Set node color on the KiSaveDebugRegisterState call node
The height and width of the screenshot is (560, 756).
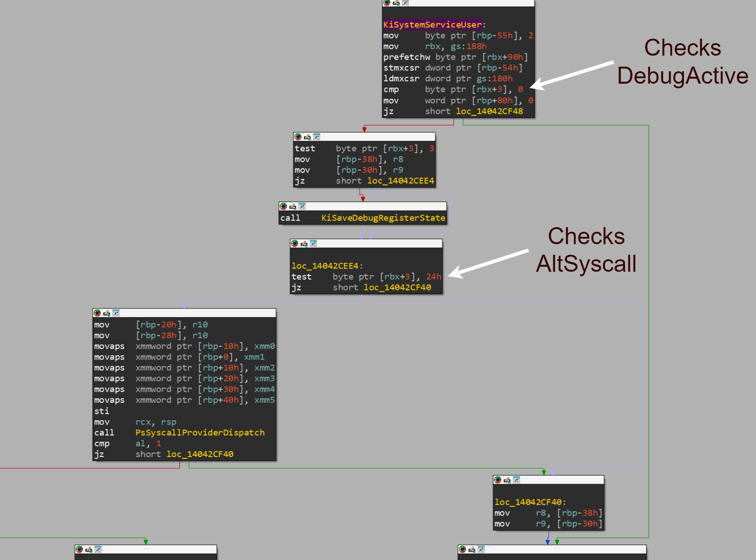(283, 206)
